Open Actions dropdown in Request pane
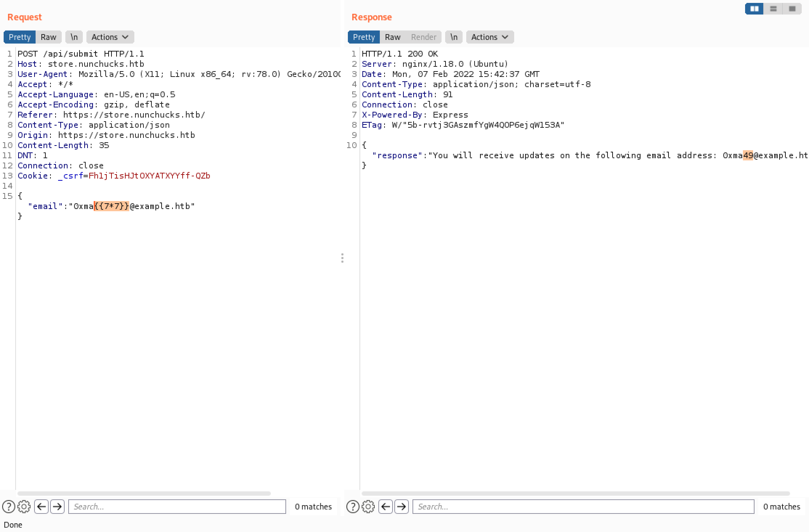 pos(110,37)
